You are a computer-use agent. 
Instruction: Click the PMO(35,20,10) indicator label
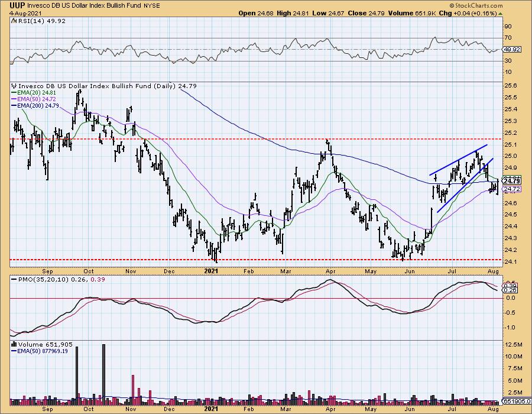click(x=58, y=279)
